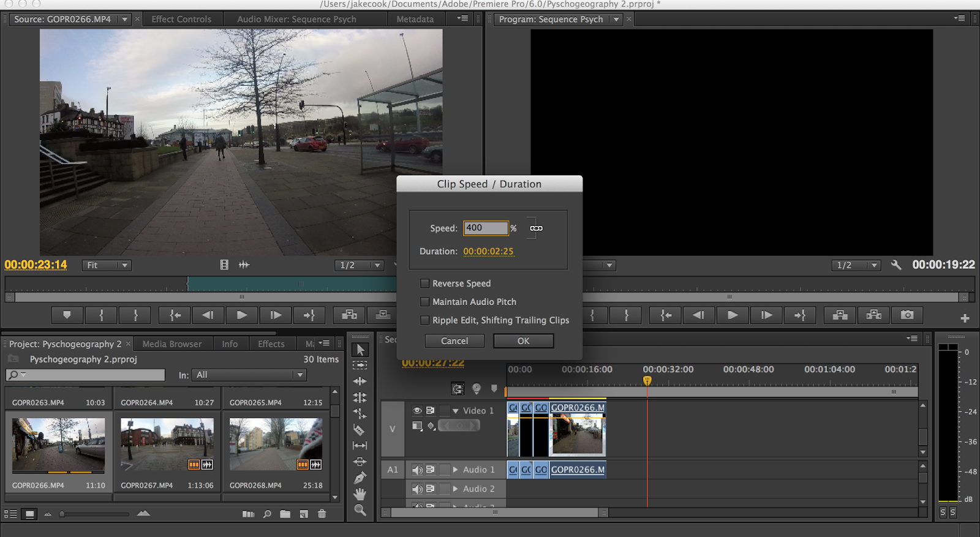Viewport: 980px width, 537px height.
Task: Select the Razor tool
Action: [360, 430]
